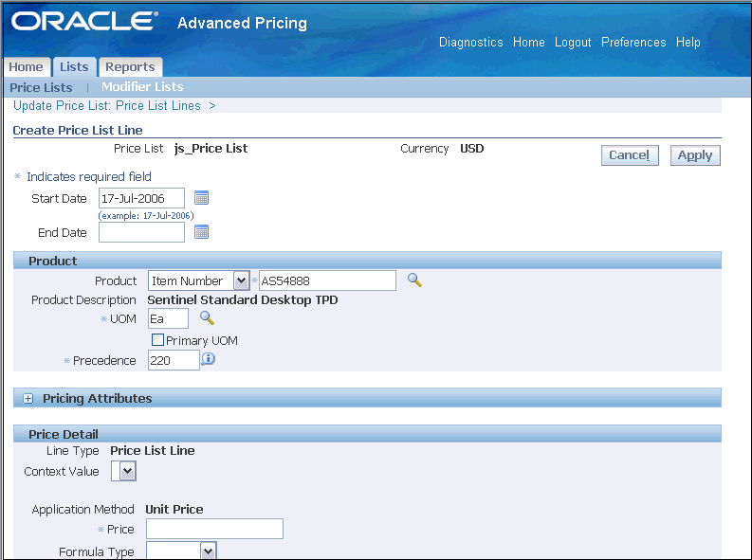The image size is (752, 560).
Task: Click into the Price input field
Action: [214, 529]
